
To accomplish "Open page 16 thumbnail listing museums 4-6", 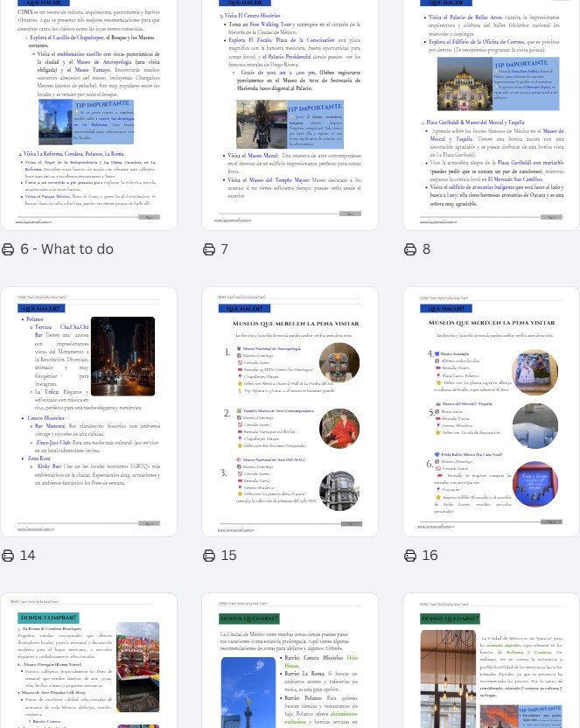I will pos(491,412).
